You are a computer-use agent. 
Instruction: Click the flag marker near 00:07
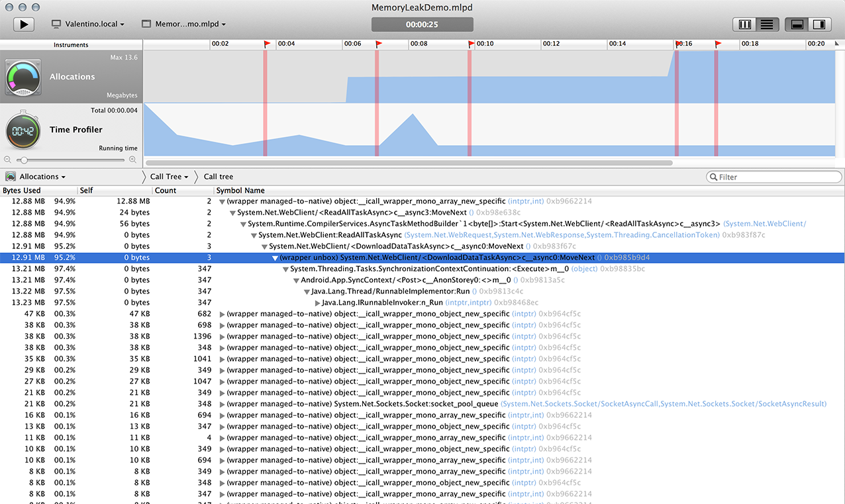(x=379, y=44)
